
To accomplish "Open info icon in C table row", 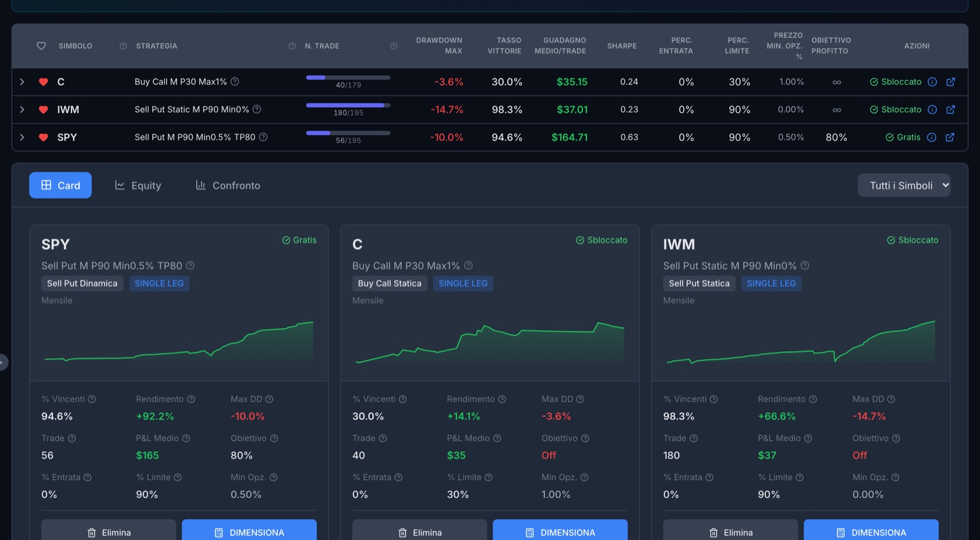I will tap(932, 82).
